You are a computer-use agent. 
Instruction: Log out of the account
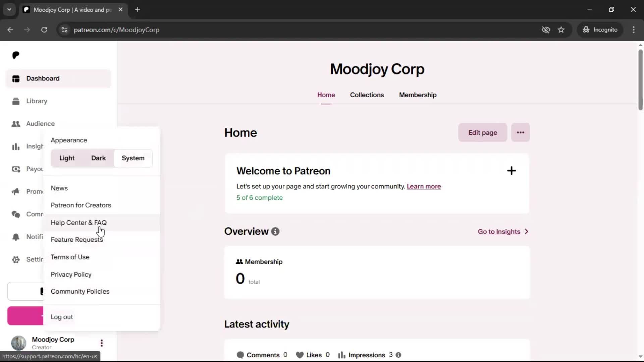coord(102,317)
